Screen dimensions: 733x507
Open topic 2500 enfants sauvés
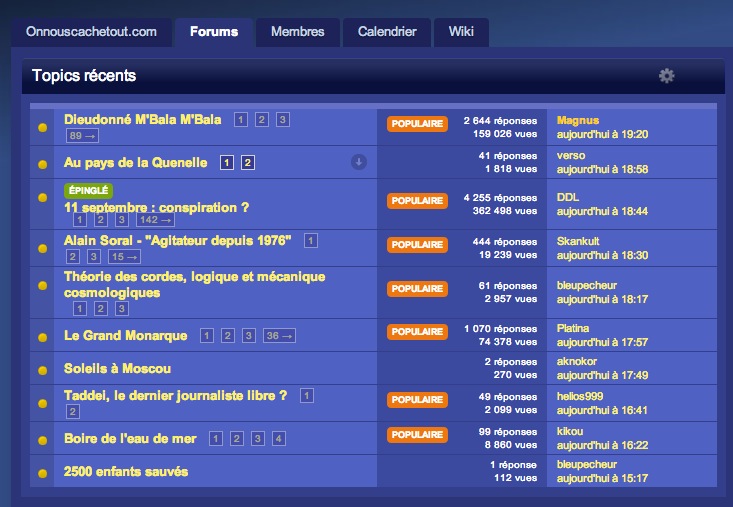[x=126, y=471]
